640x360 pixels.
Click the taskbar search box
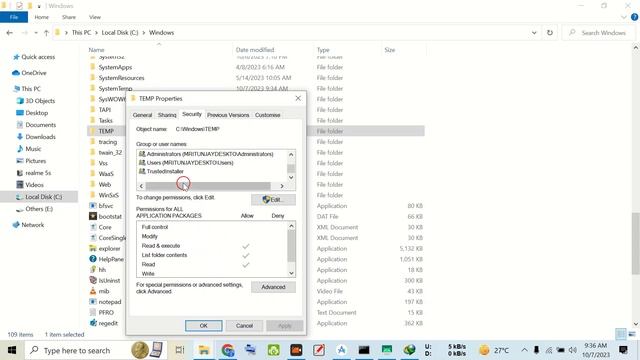tap(96, 350)
